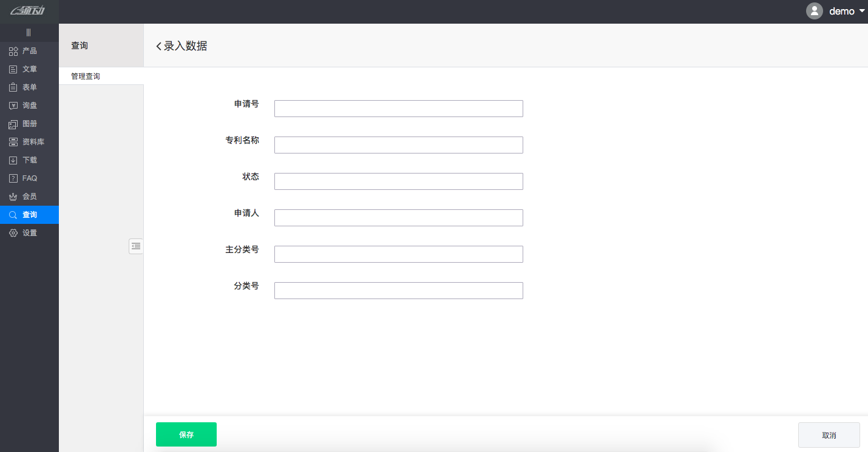Open the 图册 section

pos(29,124)
